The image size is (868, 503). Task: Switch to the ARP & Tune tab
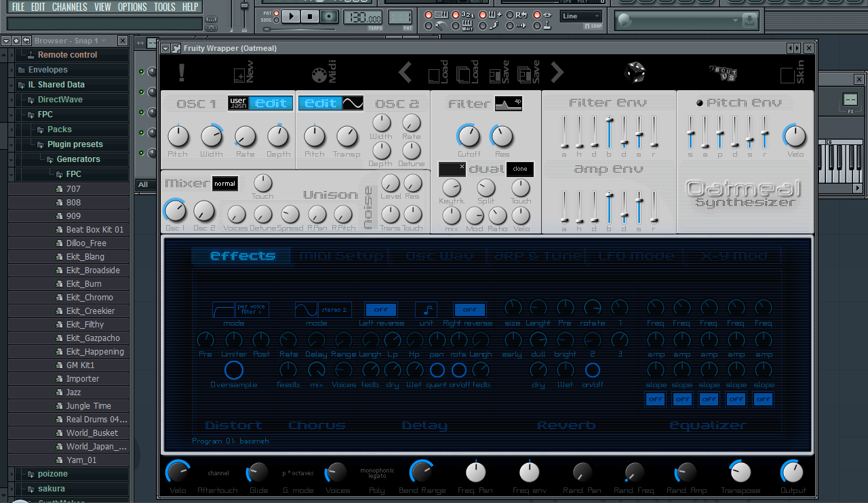pyautogui.click(x=538, y=256)
